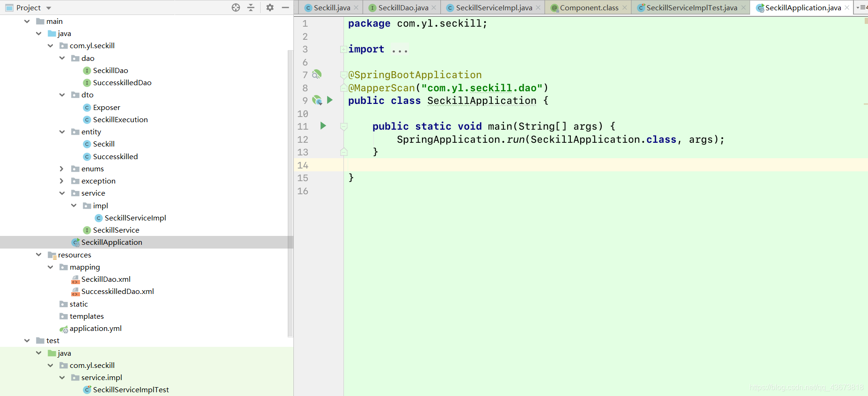
Task: Switch to Component.class tab
Action: point(589,7)
